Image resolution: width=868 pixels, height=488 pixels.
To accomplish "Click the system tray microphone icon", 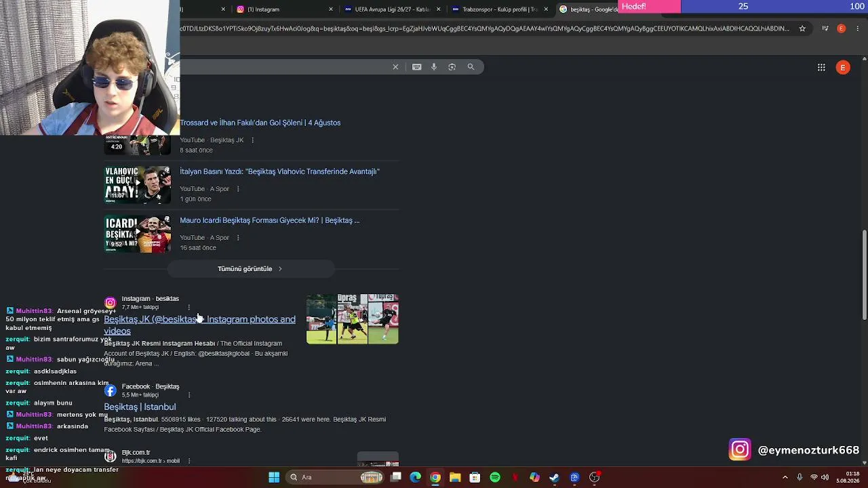I will 800,477.
